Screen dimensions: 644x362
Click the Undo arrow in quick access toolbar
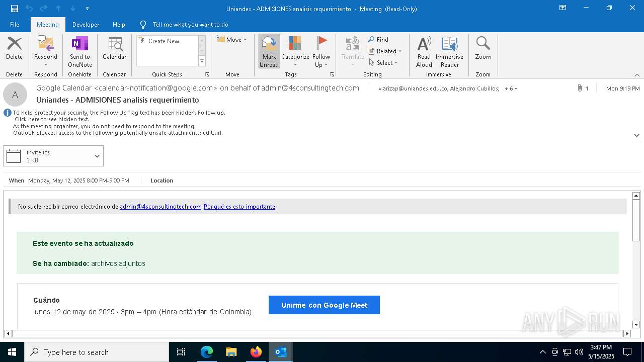click(29, 9)
